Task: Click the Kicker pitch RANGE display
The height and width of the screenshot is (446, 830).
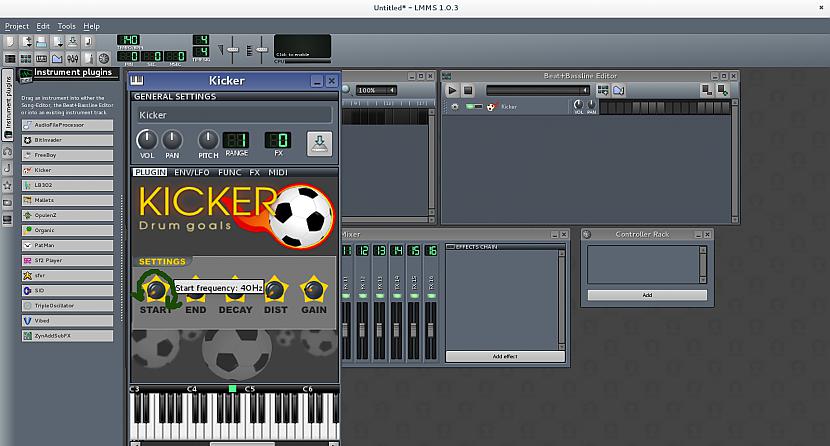Action: coord(236,140)
